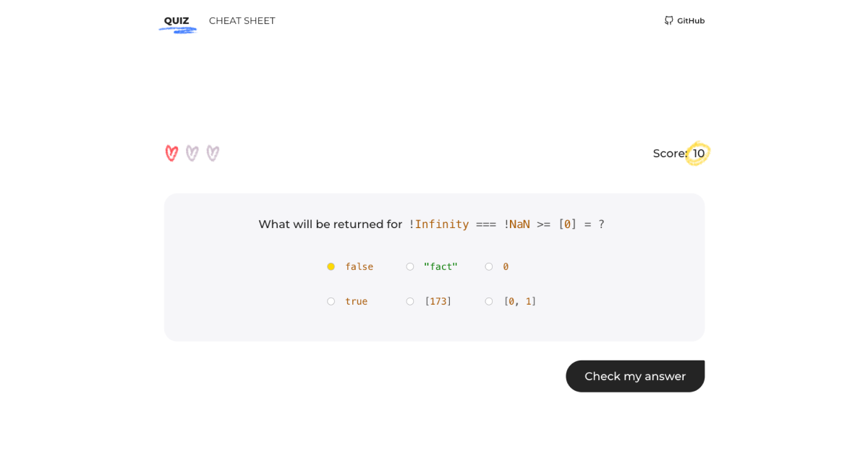Click the yellow circled score badge
Image resolution: width=868 pixels, height=456 pixels.
point(696,153)
